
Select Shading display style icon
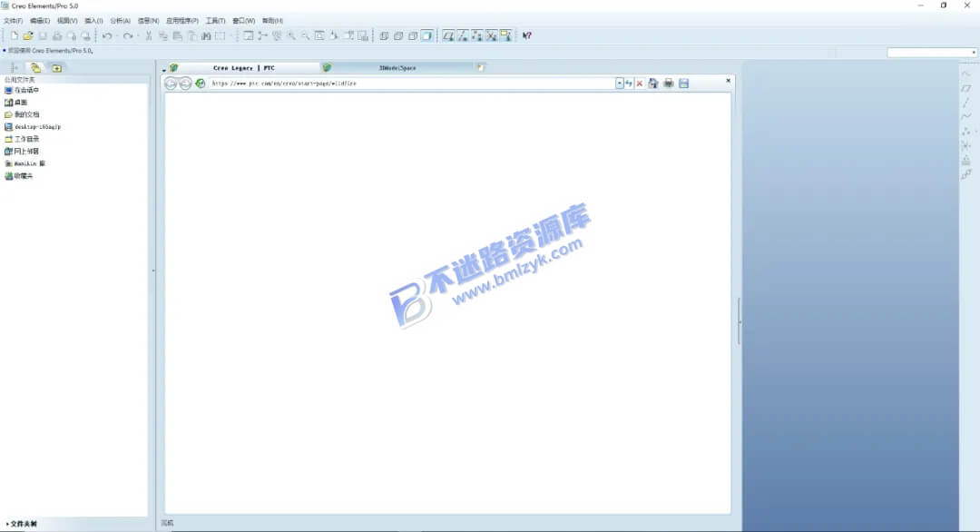click(x=426, y=35)
